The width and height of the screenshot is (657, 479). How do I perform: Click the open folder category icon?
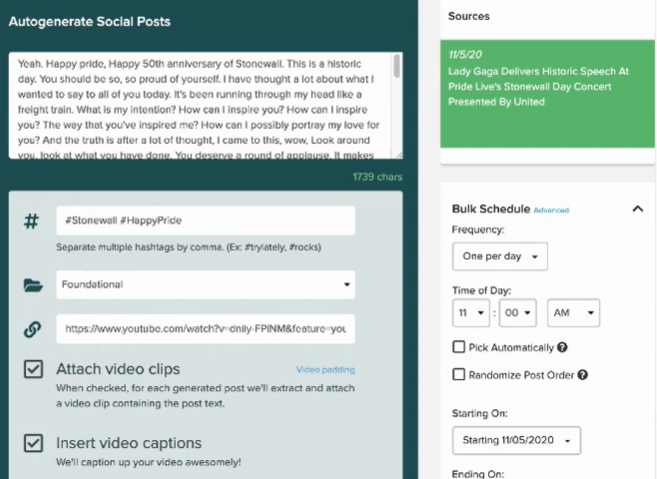(x=32, y=285)
